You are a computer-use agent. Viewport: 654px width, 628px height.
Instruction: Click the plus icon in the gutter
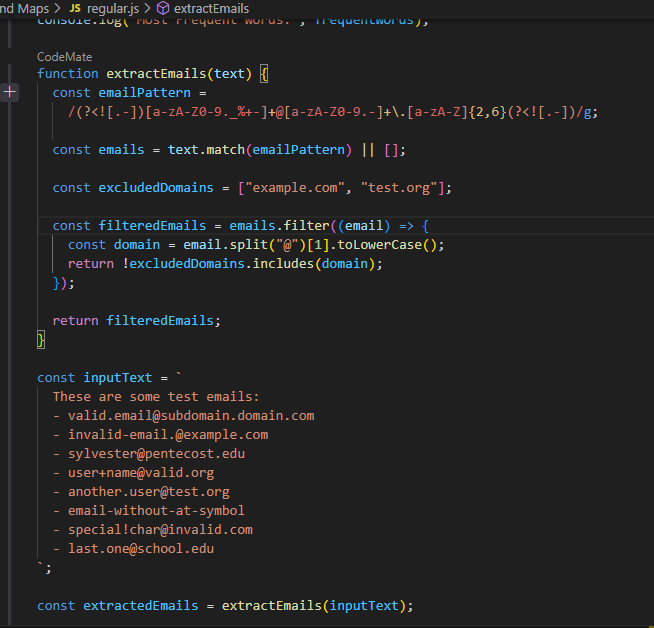click(x=10, y=92)
